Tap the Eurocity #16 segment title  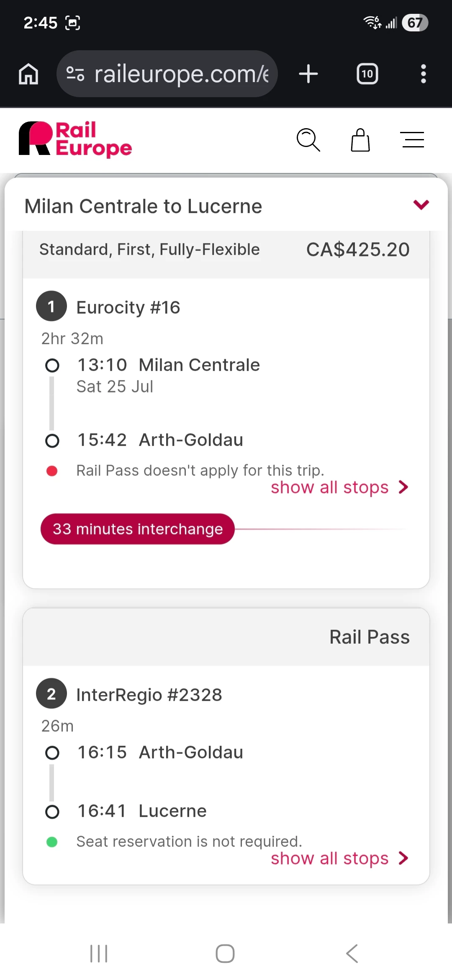pyautogui.click(x=128, y=307)
